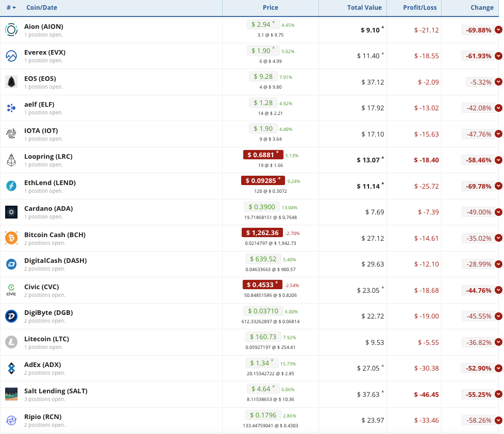This screenshot has width=504, height=434.
Task: Click the -69.88% Aion change badge
Action: [x=479, y=30]
